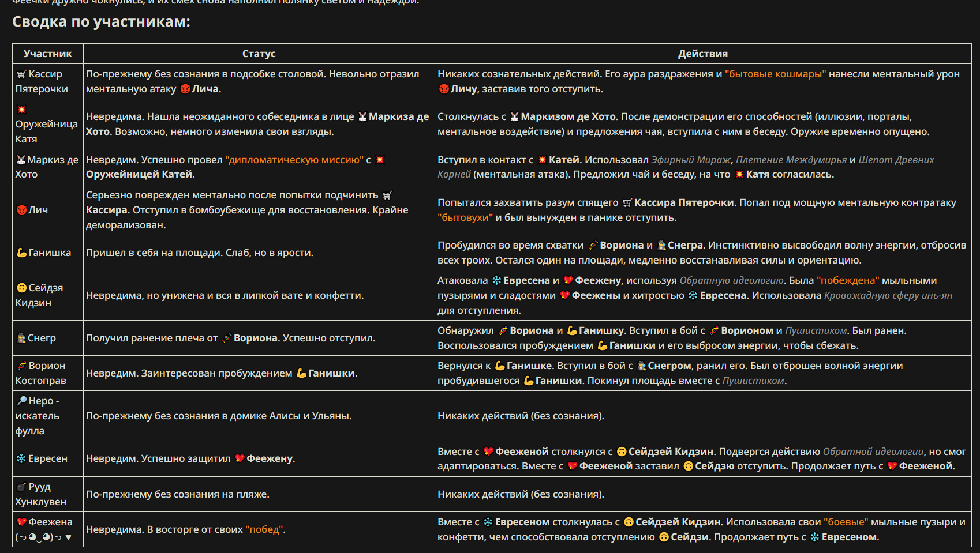This screenshot has height=553, width=980.
Task: Click the snowflake emoji beside Евресен participant name
Action: [x=21, y=458]
